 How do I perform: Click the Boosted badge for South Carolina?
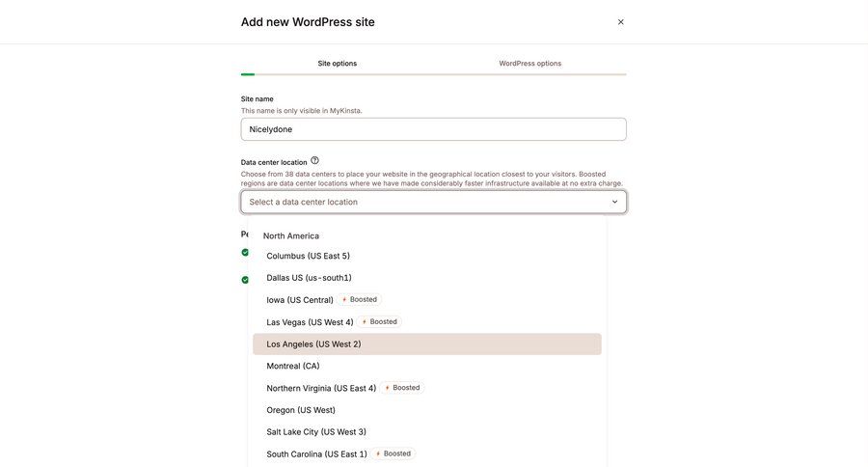click(393, 453)
